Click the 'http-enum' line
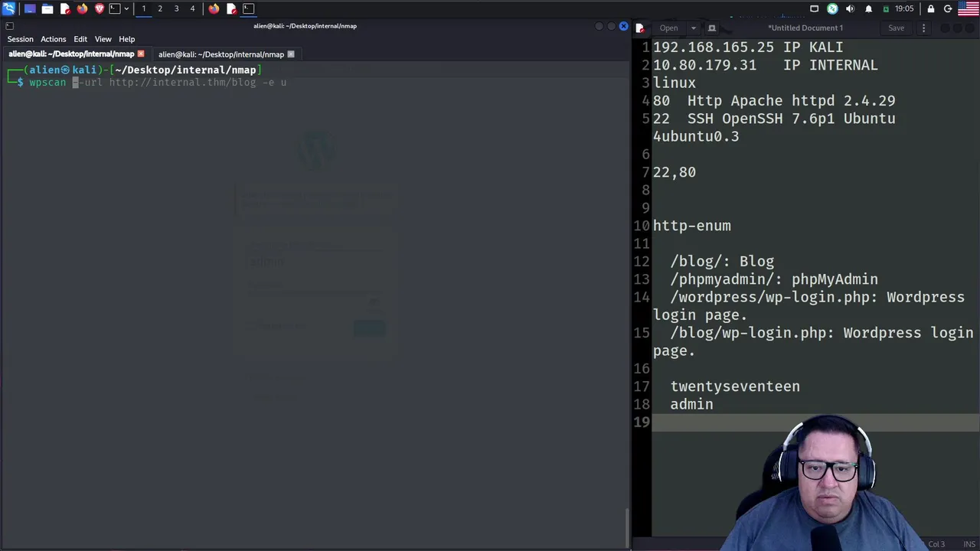This screenshot has height=551, width=980. tap(691, 226)
